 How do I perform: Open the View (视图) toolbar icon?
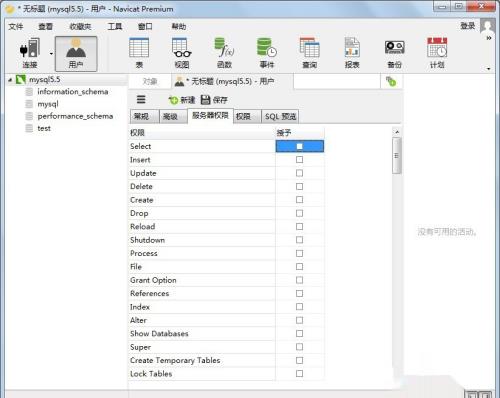click(182, 53)
